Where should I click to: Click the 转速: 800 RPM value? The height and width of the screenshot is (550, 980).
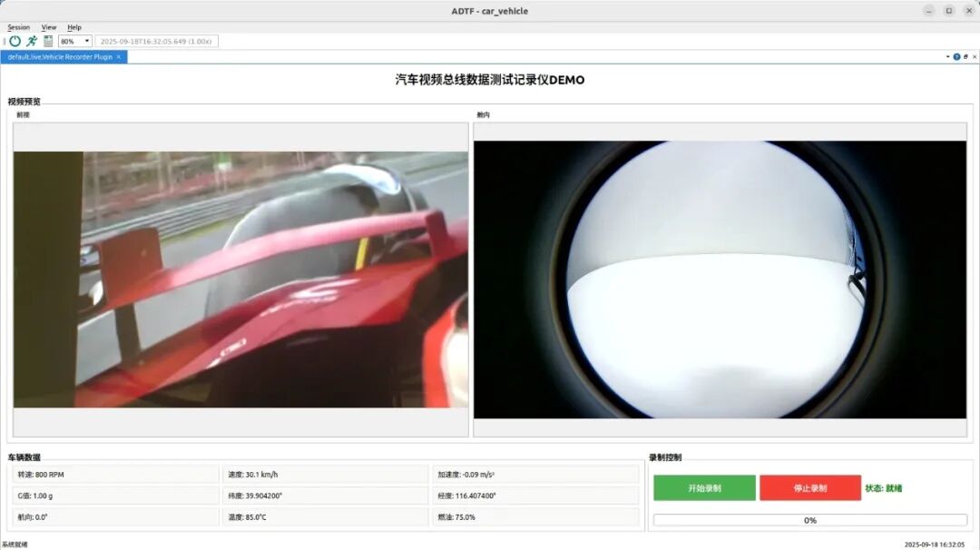115,475
